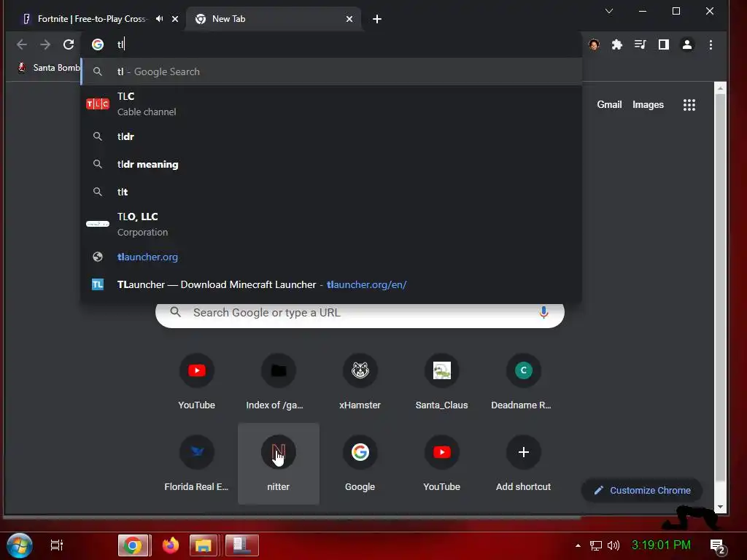Viewport: 747px width, 560px height.
Task: Open the Florida Real E... shortcut
Action: pyautogui.click(x=197, y=464)
